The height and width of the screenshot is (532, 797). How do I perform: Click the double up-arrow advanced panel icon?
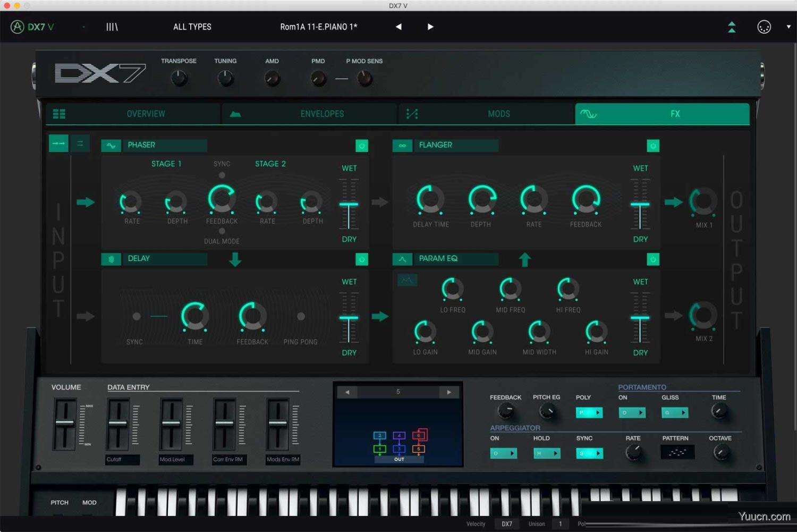click(x=732, y=27)
